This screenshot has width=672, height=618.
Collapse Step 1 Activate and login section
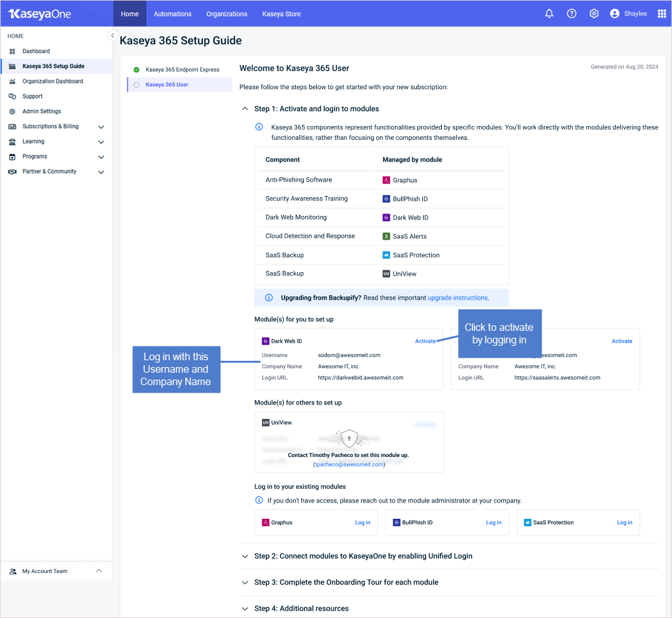(x=245, y=109)
